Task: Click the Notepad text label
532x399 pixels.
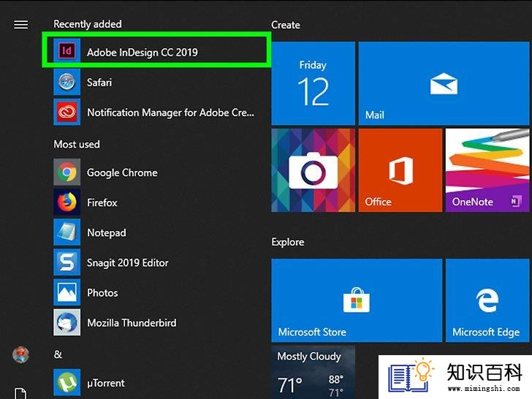Action: coord(107,232)
